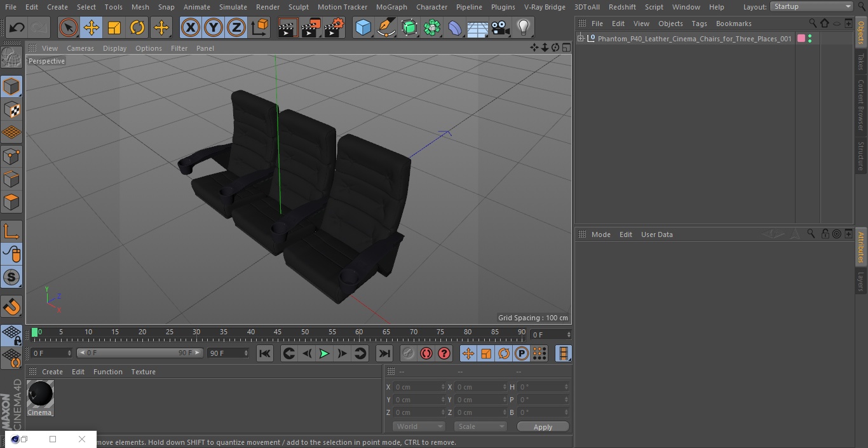This screenshot has height=448, width=868.
Task: Open Object Manager Tags menu
Action: coord(699,24)
